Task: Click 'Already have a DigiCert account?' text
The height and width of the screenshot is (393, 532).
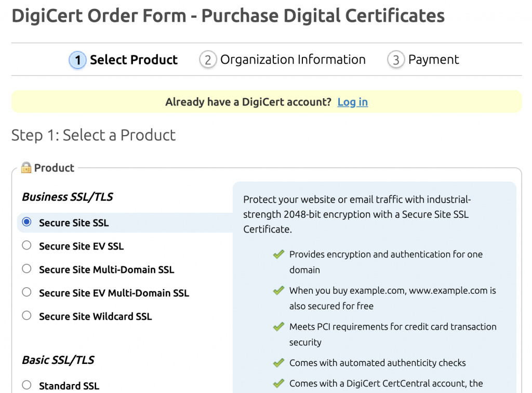Action: (x=248, y=102)
